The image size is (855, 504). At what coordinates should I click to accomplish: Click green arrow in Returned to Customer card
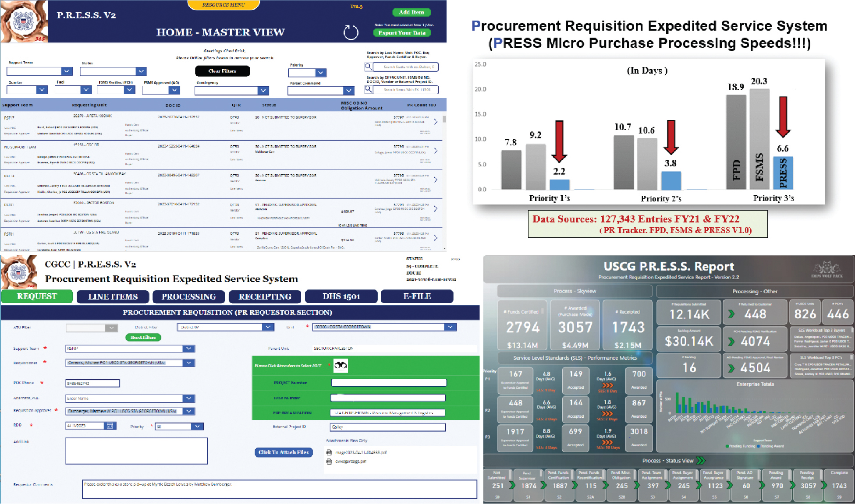(731, 314)
